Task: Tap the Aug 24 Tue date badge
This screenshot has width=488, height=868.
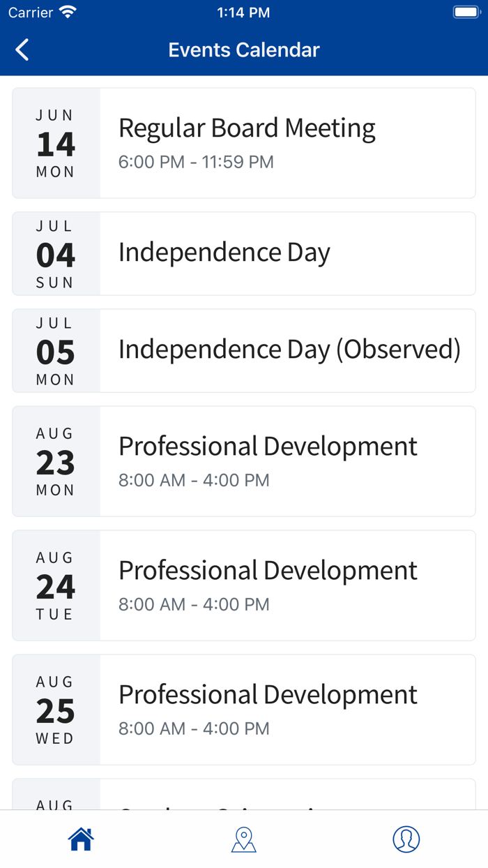Action: (x=56, y=585)
